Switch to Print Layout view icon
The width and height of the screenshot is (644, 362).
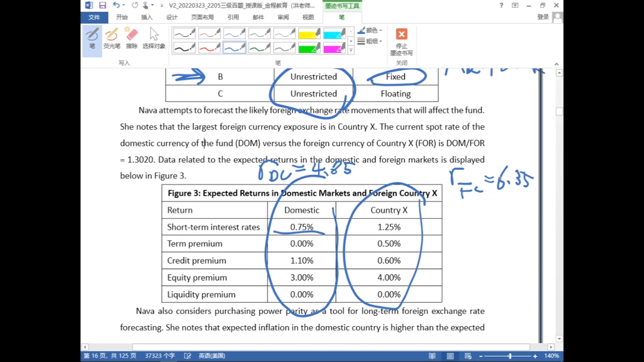point(450,356)
